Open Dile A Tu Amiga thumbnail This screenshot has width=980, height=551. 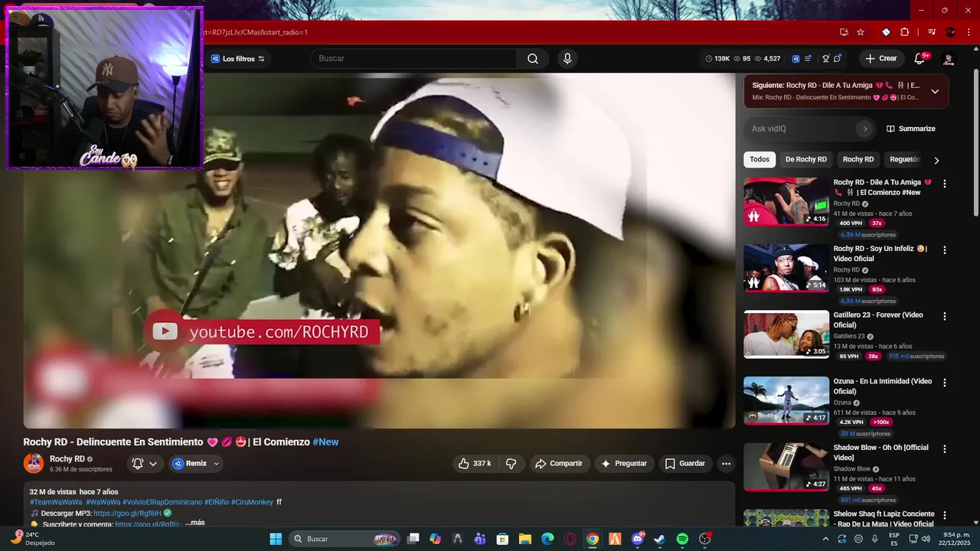pos(786,201)
